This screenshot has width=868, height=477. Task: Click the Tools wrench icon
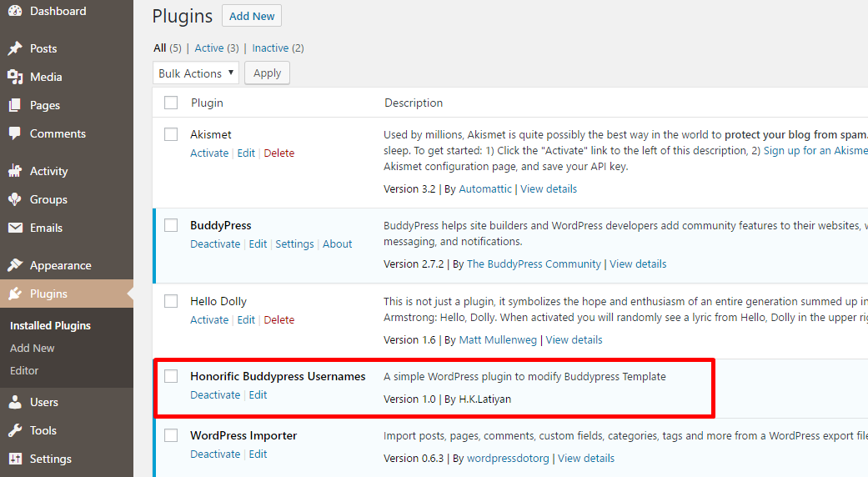(x=15, y=430)
